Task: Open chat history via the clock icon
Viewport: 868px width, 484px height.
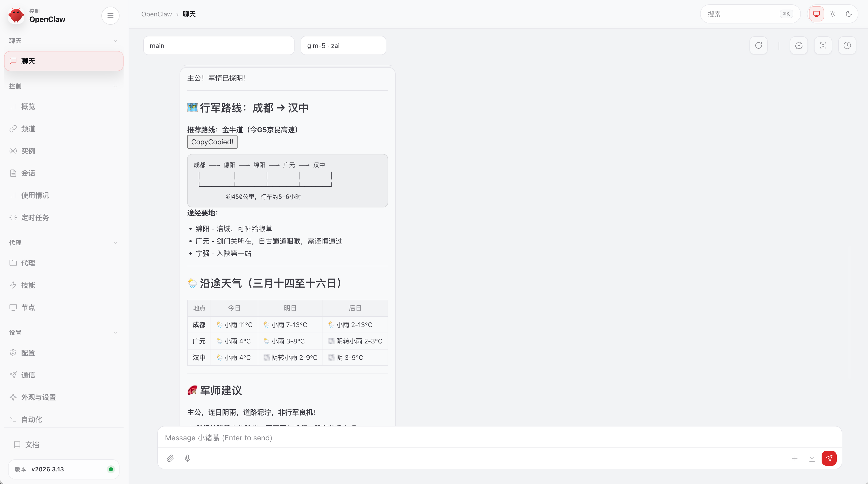Action: [x=847, y=45]
